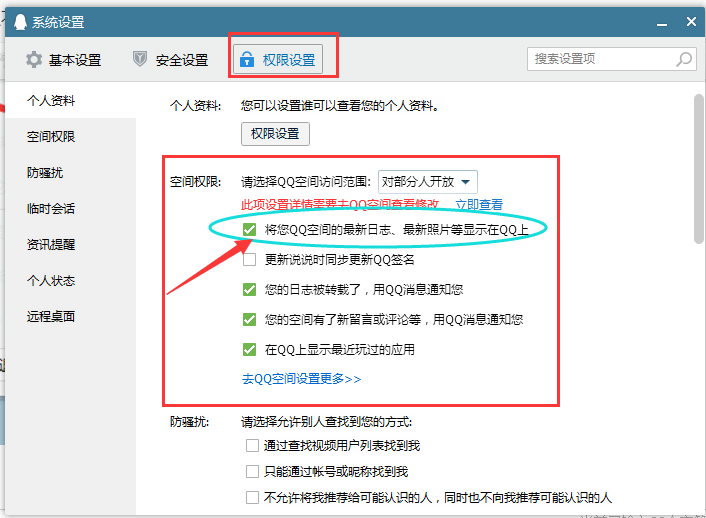Click the red text 此项设置详情需要去QQ空间查看修改
Screen dimensions: 706x518
click(340, 205)
